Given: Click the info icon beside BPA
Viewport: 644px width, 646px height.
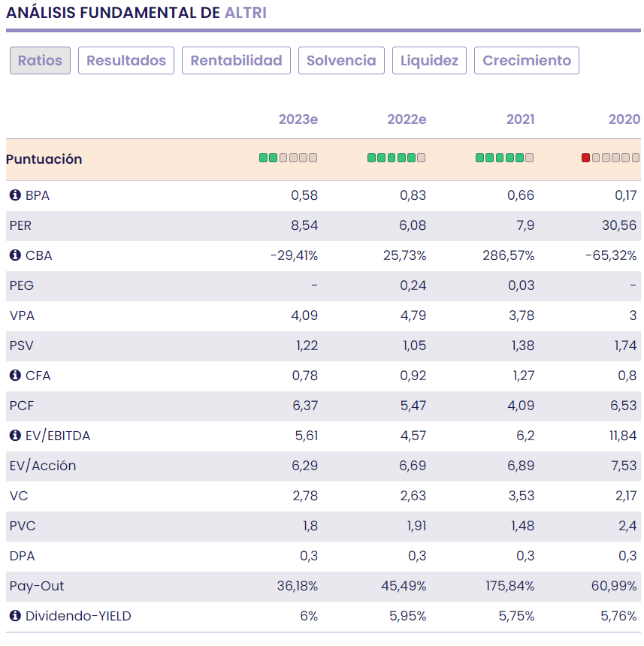Looking at the screenshot, I should [x=15, y=195].
